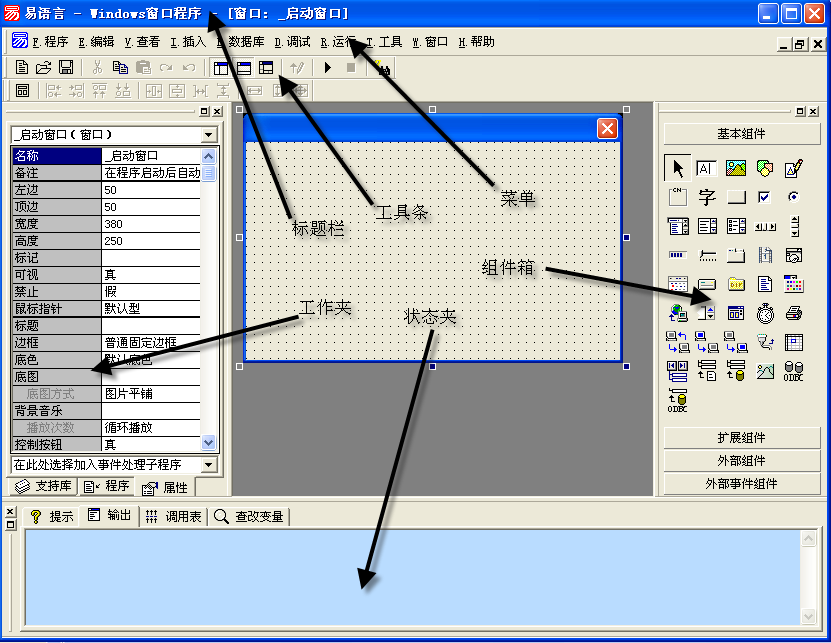Float the properties panel with its restore button
831x643 pixels.
coord(205,111)
